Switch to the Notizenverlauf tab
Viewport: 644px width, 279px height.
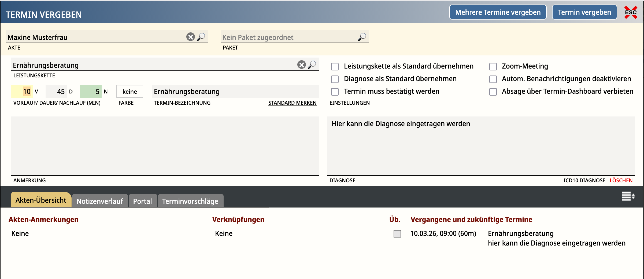point(100,201)
